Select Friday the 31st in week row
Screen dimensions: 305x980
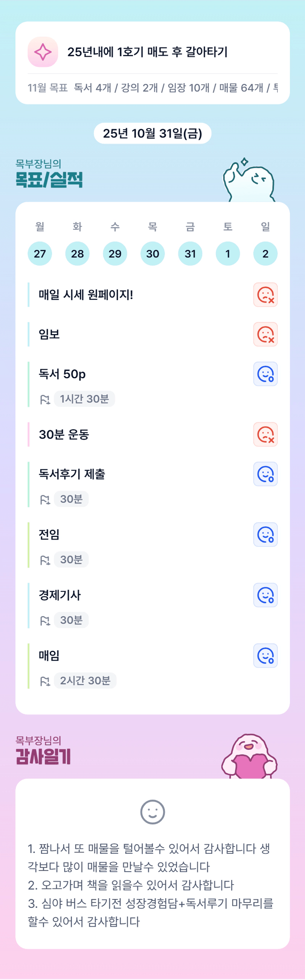190,253
